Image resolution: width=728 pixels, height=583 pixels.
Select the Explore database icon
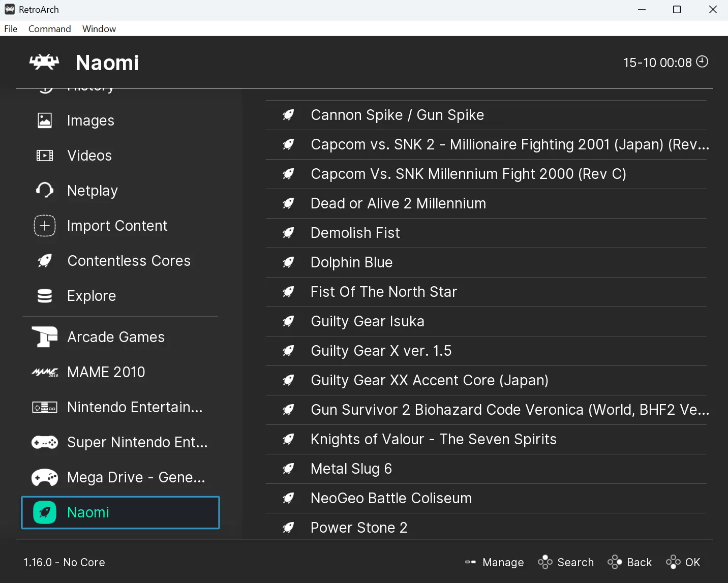[45, 296]
